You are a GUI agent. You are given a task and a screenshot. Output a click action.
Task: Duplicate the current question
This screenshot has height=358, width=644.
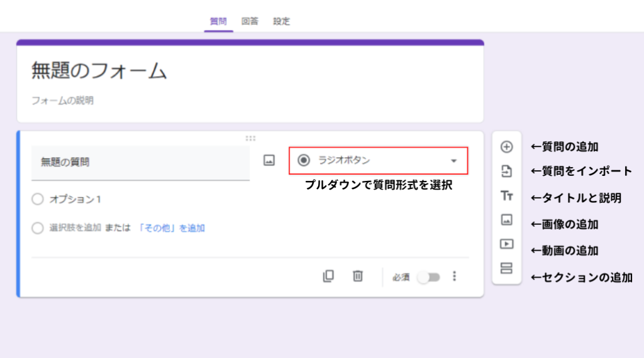tap(328, 276)
